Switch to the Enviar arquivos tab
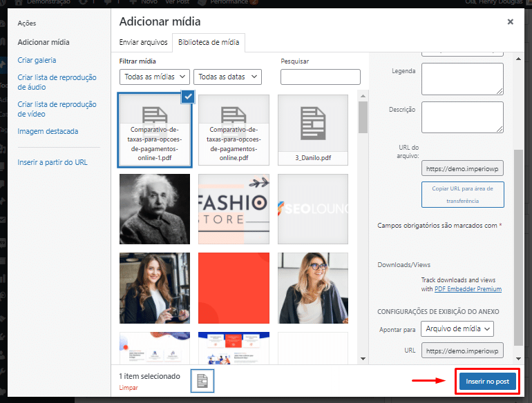The width and height of the screenshot is (532, 403). click(x=143, y=43)
